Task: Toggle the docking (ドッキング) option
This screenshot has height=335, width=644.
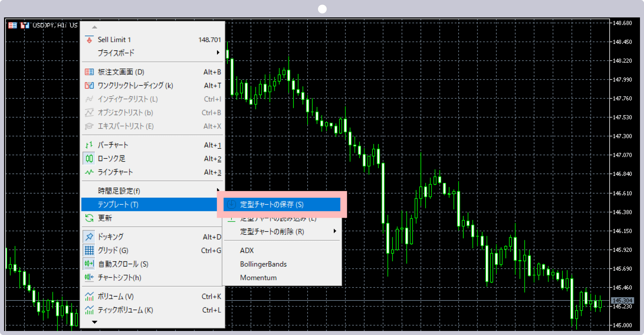Action: [89, 237]
